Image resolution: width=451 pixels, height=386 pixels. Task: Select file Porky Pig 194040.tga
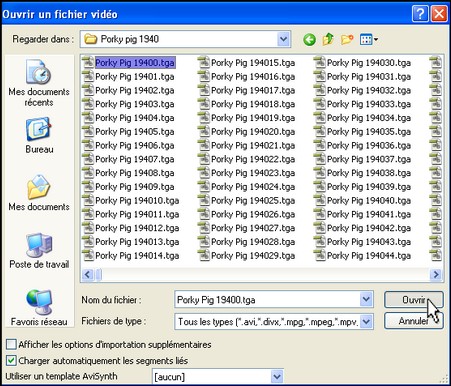[369, 200]
